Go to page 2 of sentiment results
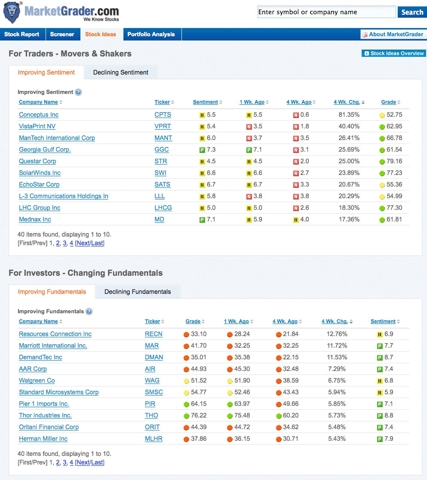 pos(58,244)
